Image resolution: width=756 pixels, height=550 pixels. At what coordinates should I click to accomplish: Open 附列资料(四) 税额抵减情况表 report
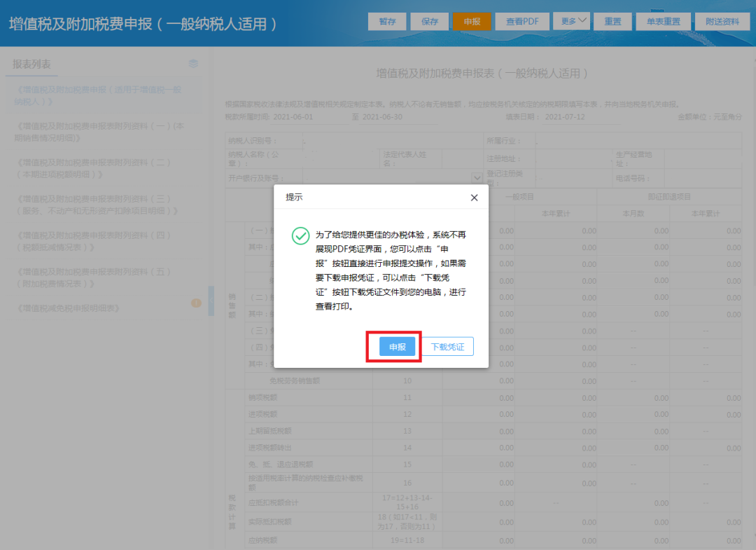(103, 241)
